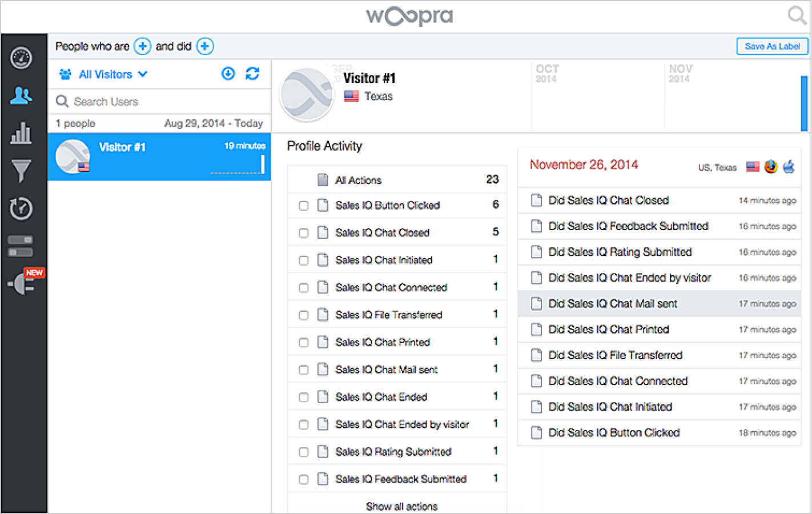The width and height of the screenshot is (812, 514).
Task: Click the Apple OS icon
Action: (x=789, y=167)
